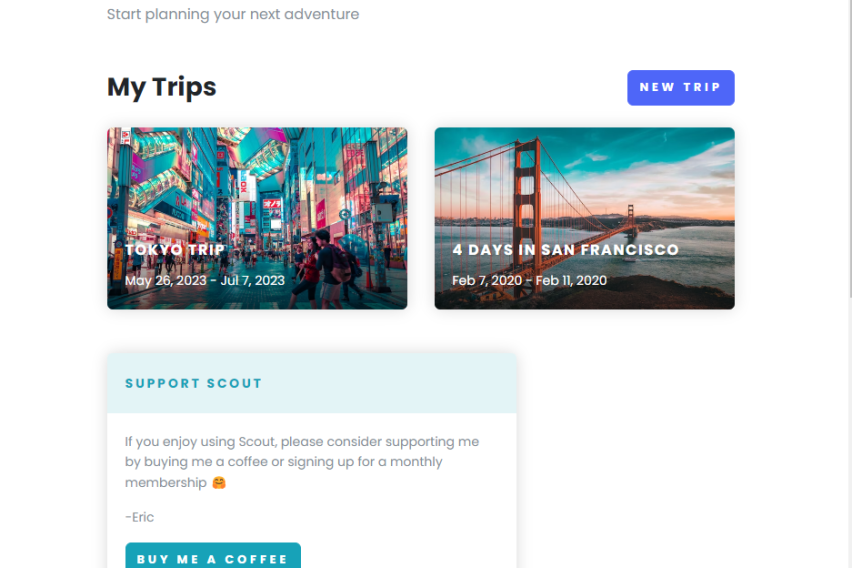Open the San Francisco Golden Gate card image
This screenshot has width=852, height=568.
584,180
